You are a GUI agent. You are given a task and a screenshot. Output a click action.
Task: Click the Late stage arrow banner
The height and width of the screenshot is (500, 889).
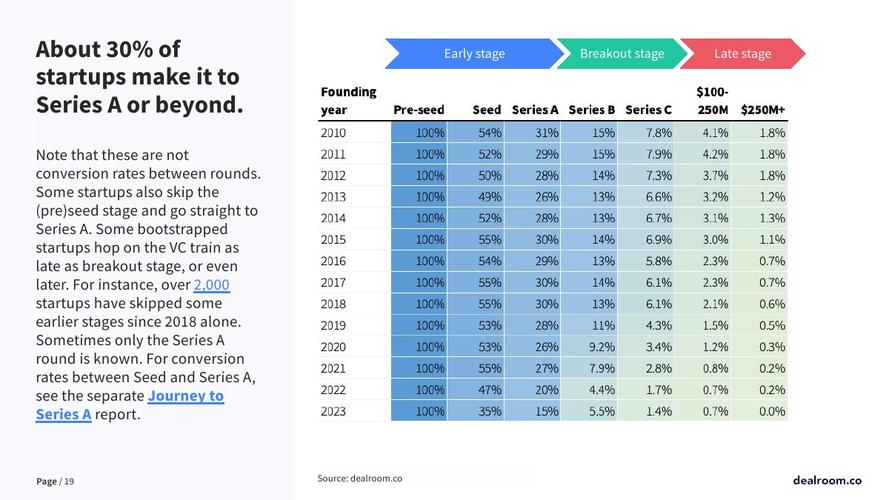tap(742, 54)
